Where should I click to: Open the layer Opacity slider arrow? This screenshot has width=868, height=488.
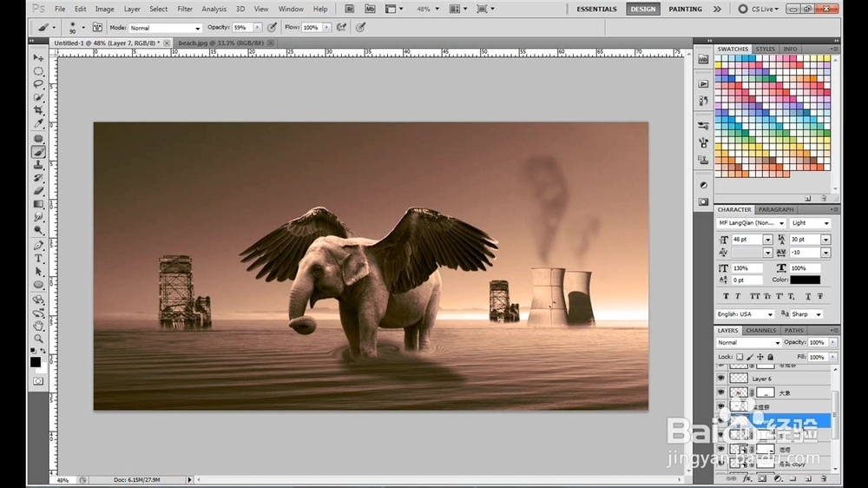point(832,342)
